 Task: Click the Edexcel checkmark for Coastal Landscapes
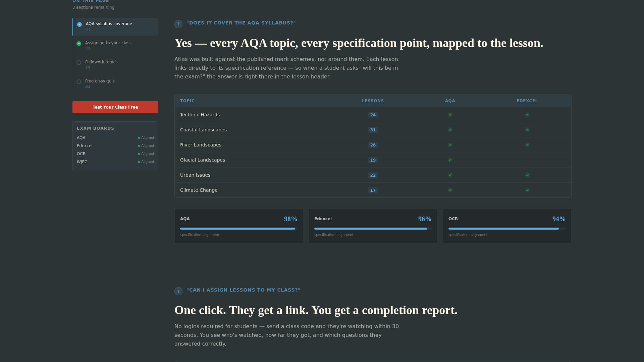527,130
